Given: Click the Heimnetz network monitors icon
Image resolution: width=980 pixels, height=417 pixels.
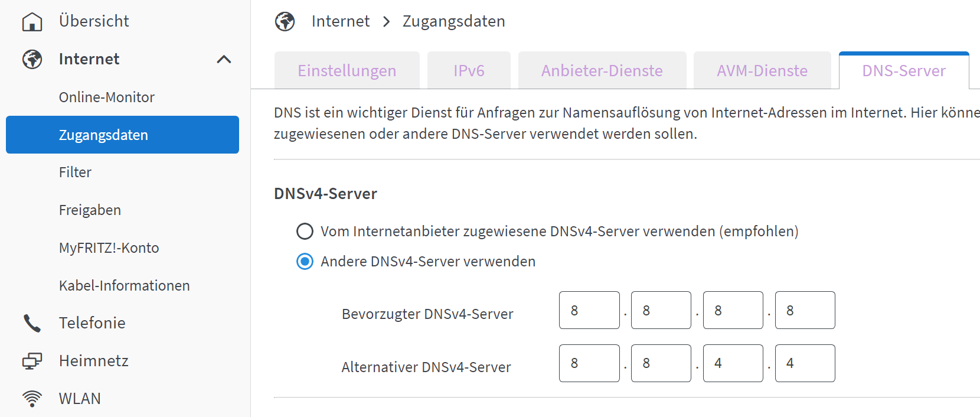Looking at the screenshot, I should 32,361.
